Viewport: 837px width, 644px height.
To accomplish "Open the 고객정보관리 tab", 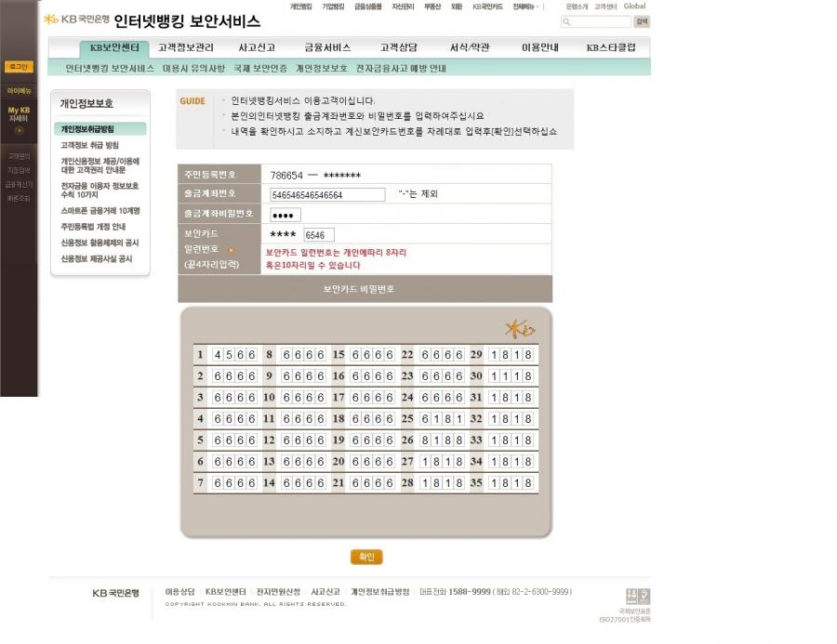I will tap(186, 47).
